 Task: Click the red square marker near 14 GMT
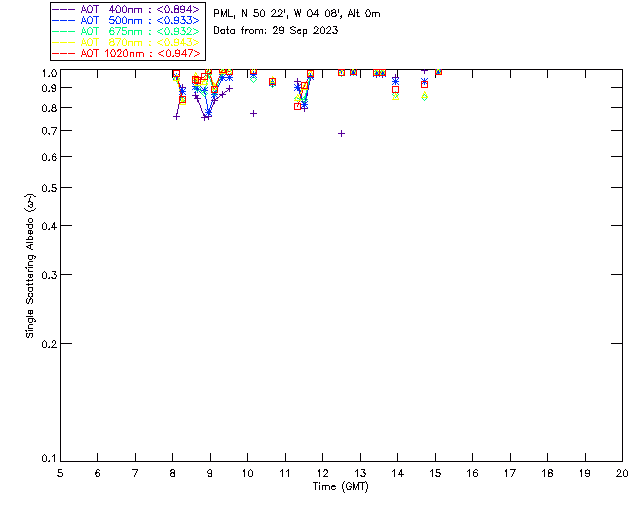coord(396,89)
